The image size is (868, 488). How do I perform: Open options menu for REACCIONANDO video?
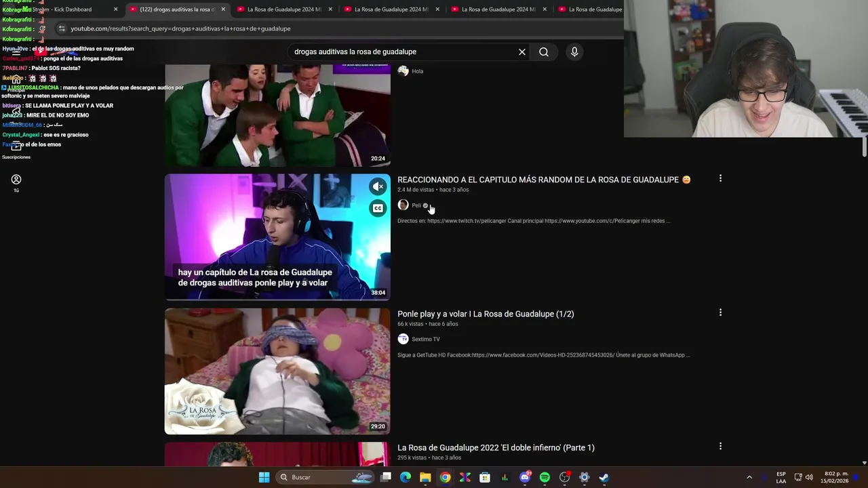tap(720, 178)
